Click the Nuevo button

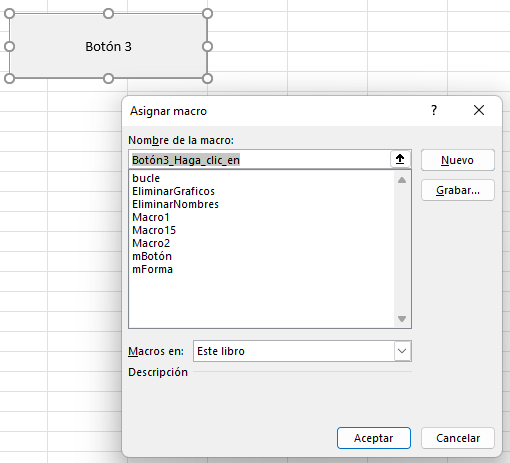pos(458,160)
